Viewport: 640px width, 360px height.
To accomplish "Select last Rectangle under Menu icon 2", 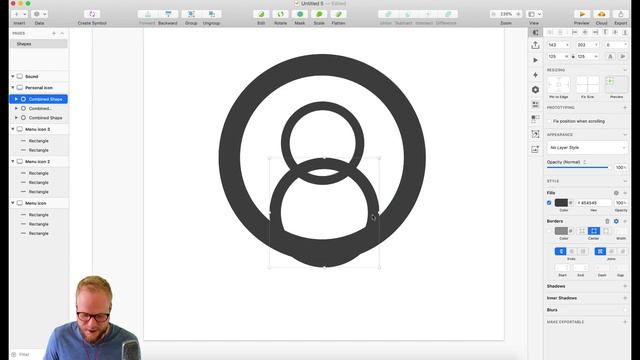I will pyautogui.click(x=38, y=192).
